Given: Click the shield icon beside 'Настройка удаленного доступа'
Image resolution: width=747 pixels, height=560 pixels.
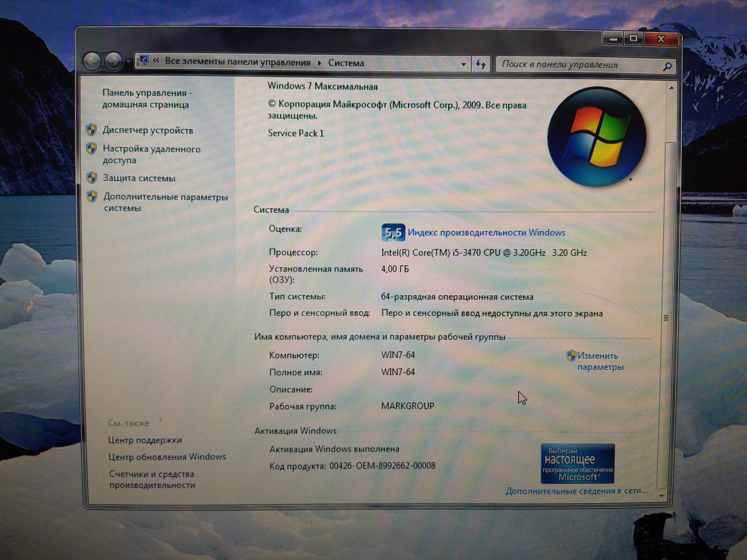Looking at the screenshot, I should click(x=92, y=148).
